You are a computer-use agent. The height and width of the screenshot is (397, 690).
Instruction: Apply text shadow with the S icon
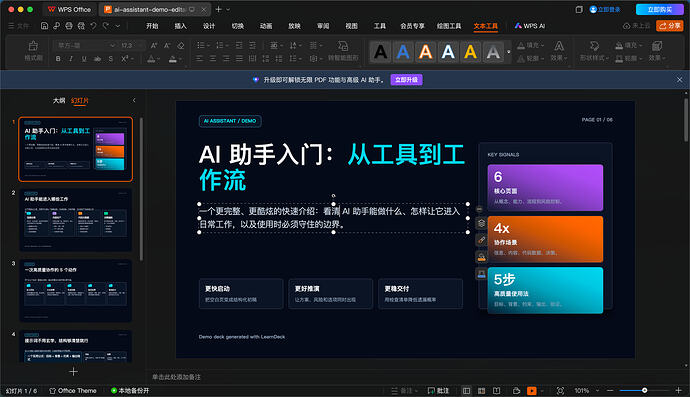111,59
